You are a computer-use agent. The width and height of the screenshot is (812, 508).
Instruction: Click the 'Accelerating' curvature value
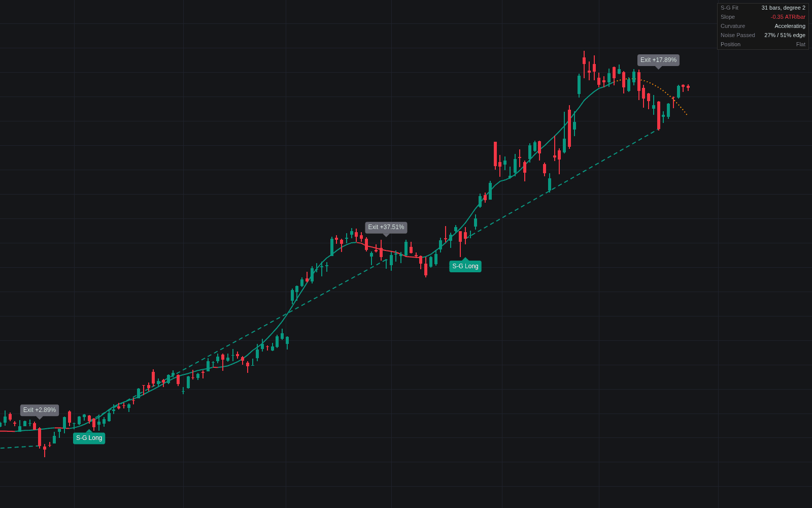coord(790,26)
